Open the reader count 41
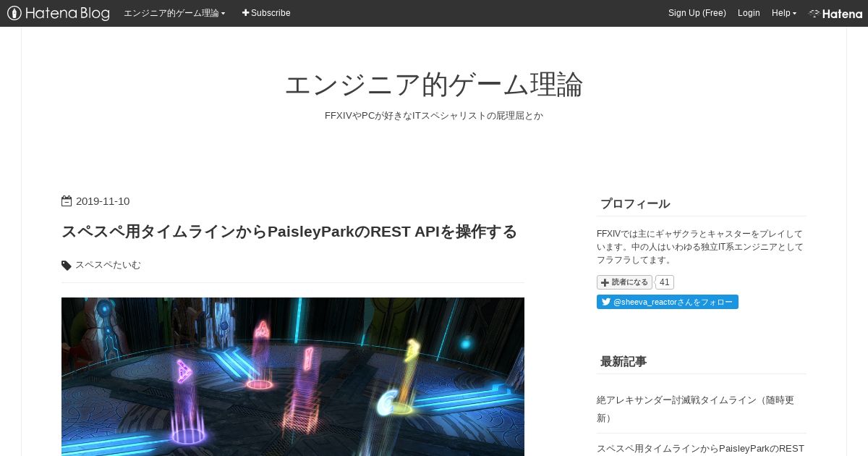This screenshot has height=456, width=868. (665, 282)
